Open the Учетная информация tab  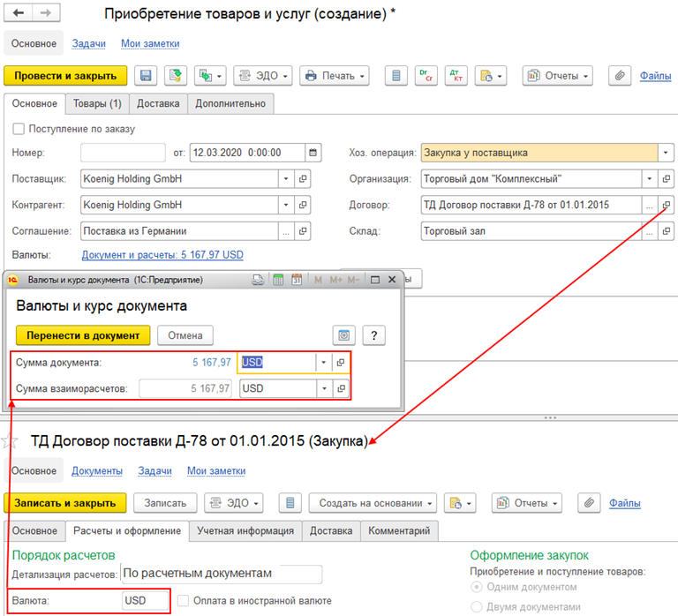pos(245,531)
